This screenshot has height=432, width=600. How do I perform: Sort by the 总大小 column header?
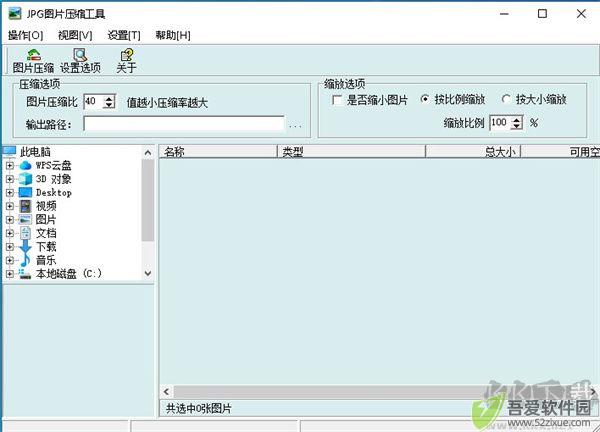coord(473,152)
